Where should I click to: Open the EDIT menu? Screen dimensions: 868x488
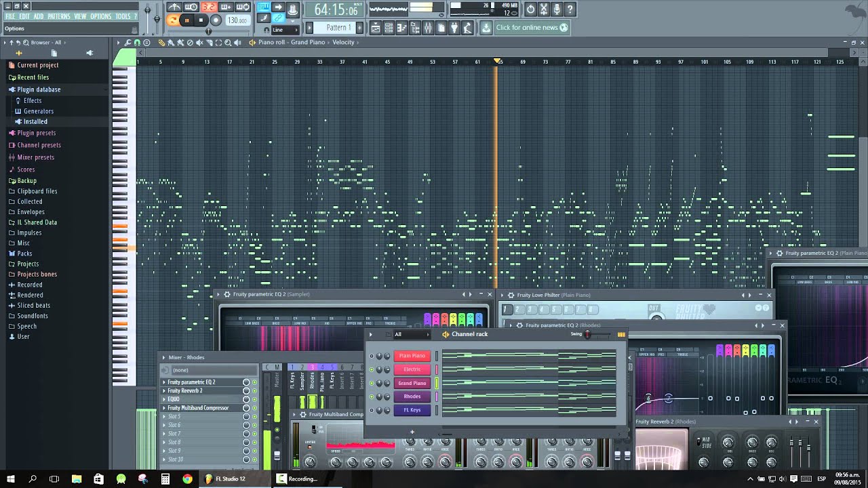pyautogui.click(x=24, y=16)
